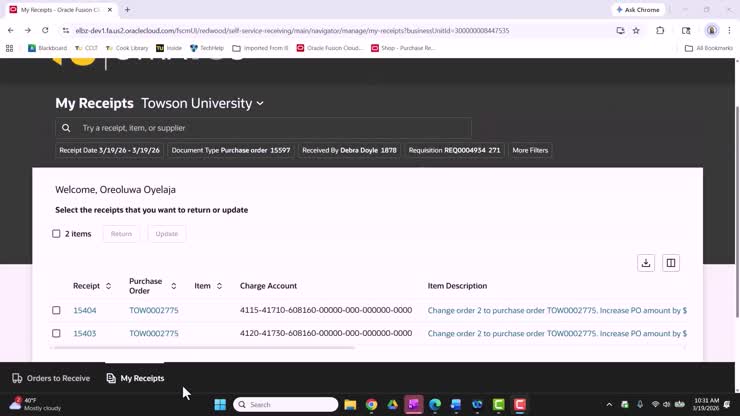Sort by the Receipt column arrows

[x=109, y=286]
